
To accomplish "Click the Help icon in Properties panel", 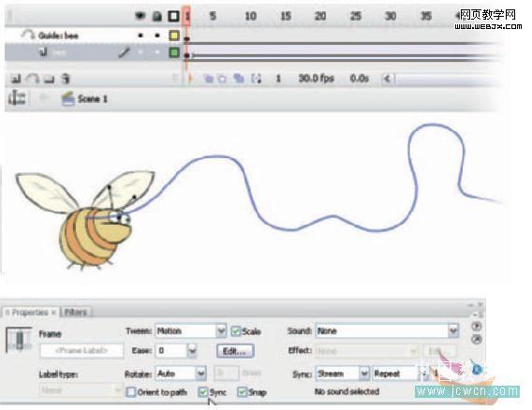I will point(477,327).
